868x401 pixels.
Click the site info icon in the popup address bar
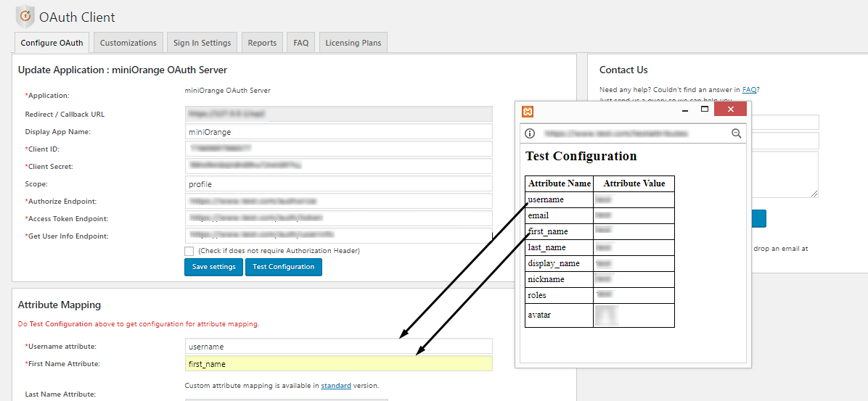pos(530,133)
